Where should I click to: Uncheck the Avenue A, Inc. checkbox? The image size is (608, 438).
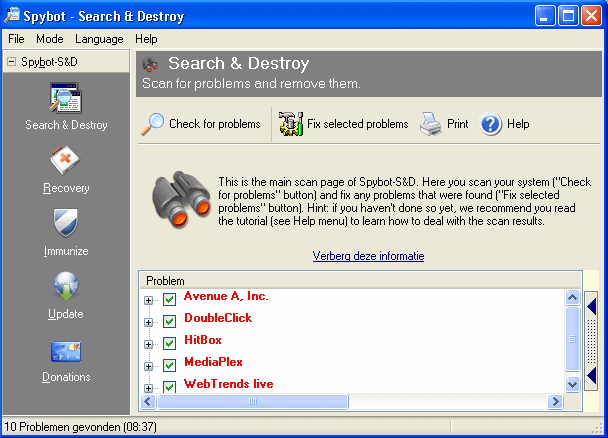169,299
